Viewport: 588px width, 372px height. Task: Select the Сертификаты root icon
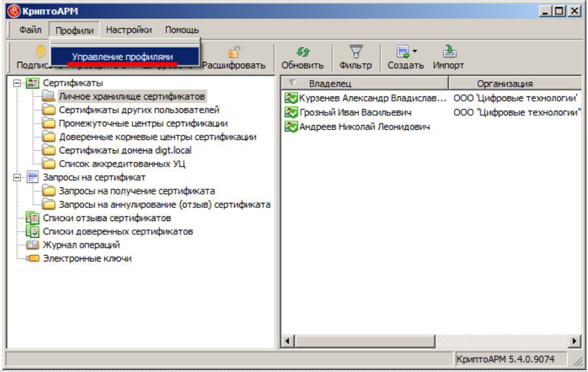pyautogui.click(x=33, y=83)
